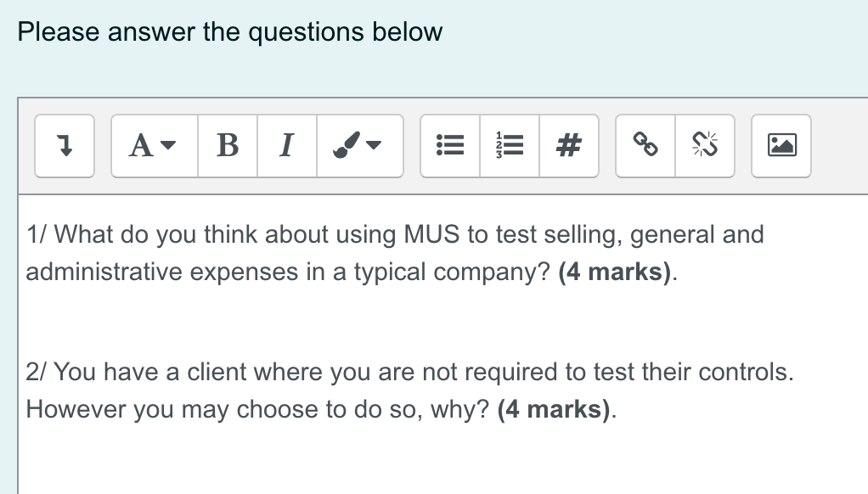The image size is (868, 494).
Task: Click the hash (#) formatting icon
Action: pos(568,145)
